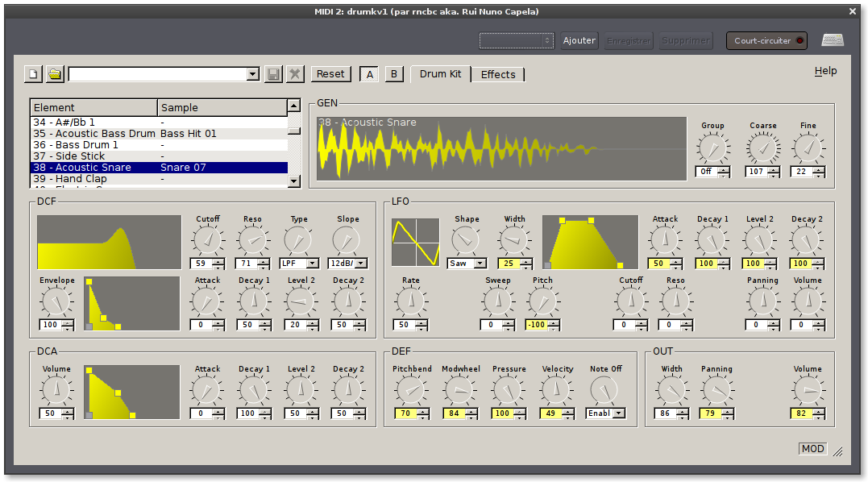Click the DCF Cutoff knob
Screen dimensions: 868x482
(x=207, y=240)
